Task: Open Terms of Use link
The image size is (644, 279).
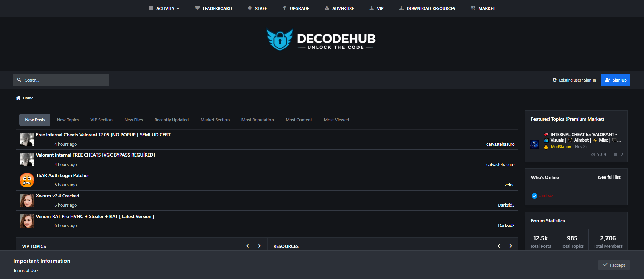Action: pos(26,270)
